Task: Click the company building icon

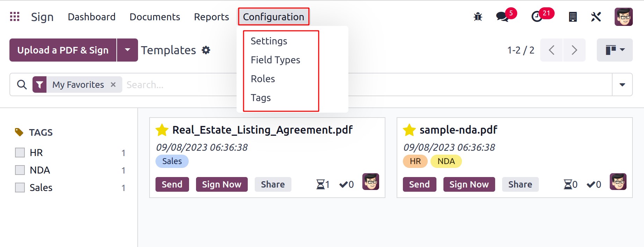Action: click(573, 16)
